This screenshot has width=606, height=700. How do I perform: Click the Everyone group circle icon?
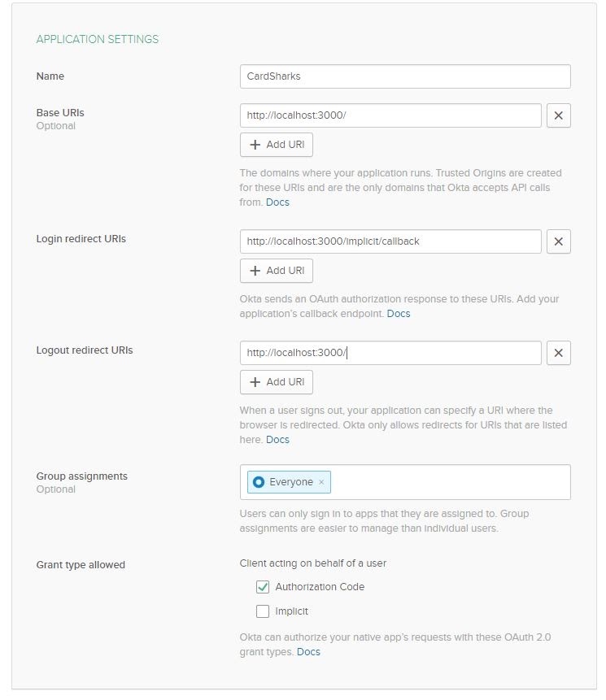tap(259, 482)
